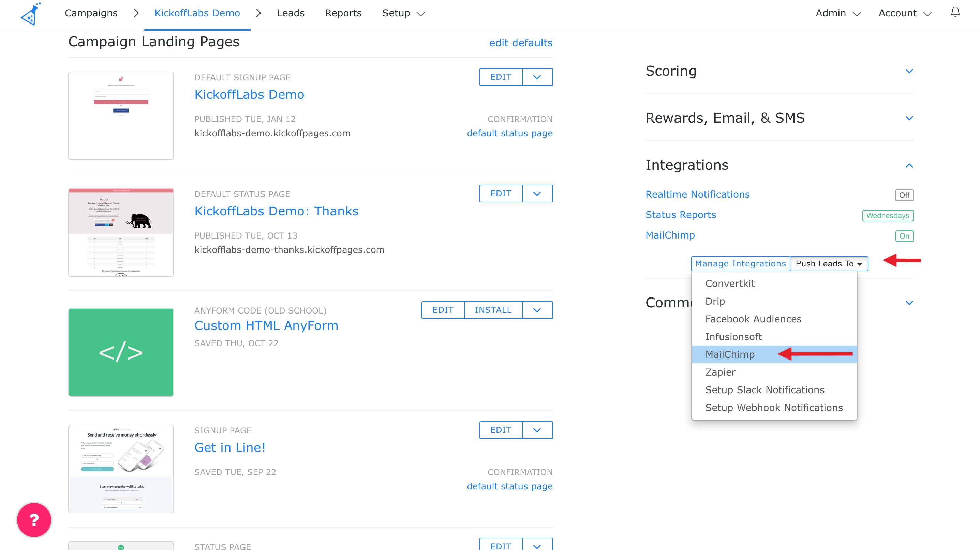Click the KickoffLabs Demo signup page thumbnail

121,116
